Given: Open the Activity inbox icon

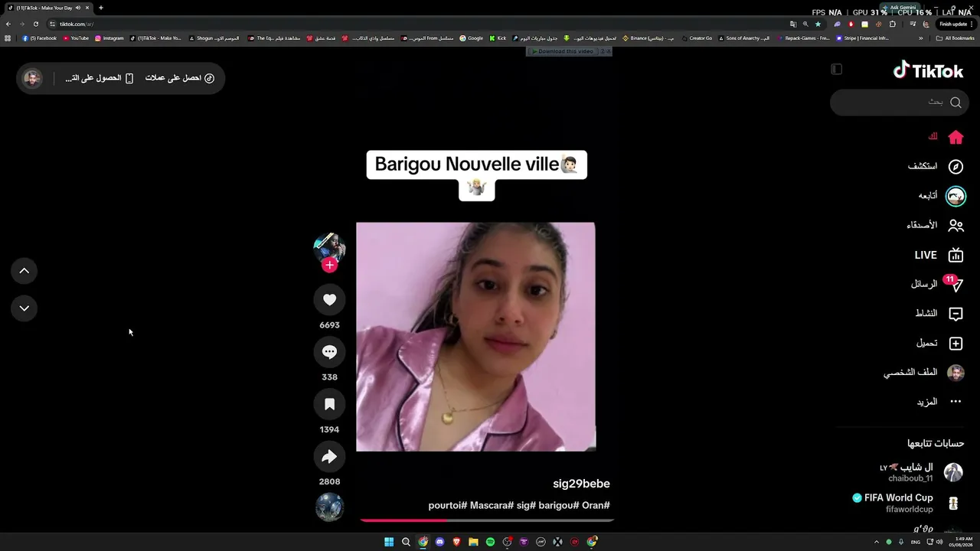Looking at the screenshot, I should pos(955,314).
